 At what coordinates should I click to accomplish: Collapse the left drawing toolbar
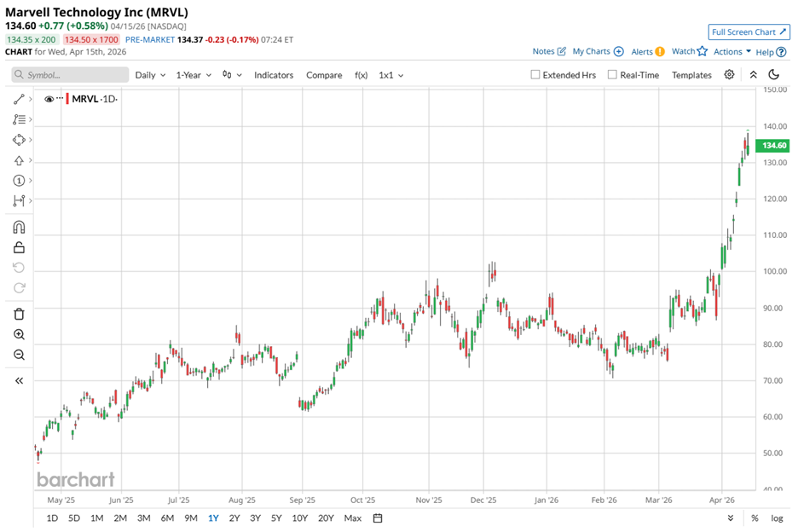(x=19, y=381)
